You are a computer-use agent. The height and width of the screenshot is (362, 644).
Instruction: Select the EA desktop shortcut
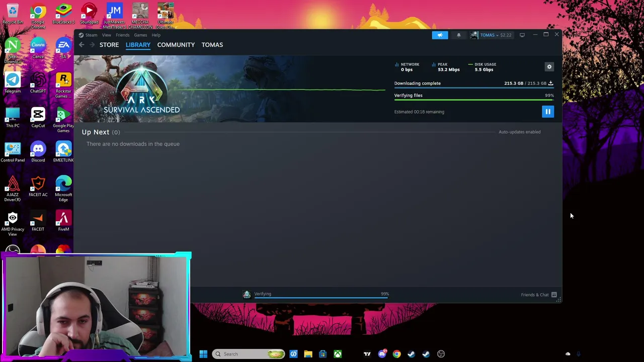coord(63,49)
